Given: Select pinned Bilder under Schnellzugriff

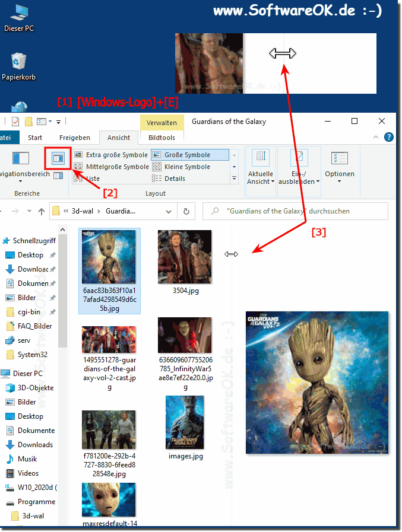Looking at the screenshot, I should pos(30,298).
